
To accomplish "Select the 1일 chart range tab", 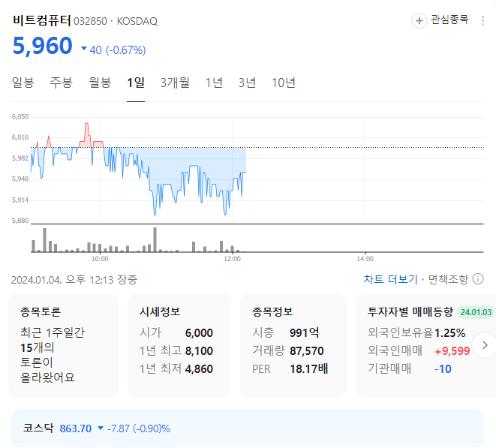I will click(x=136, y=83).
